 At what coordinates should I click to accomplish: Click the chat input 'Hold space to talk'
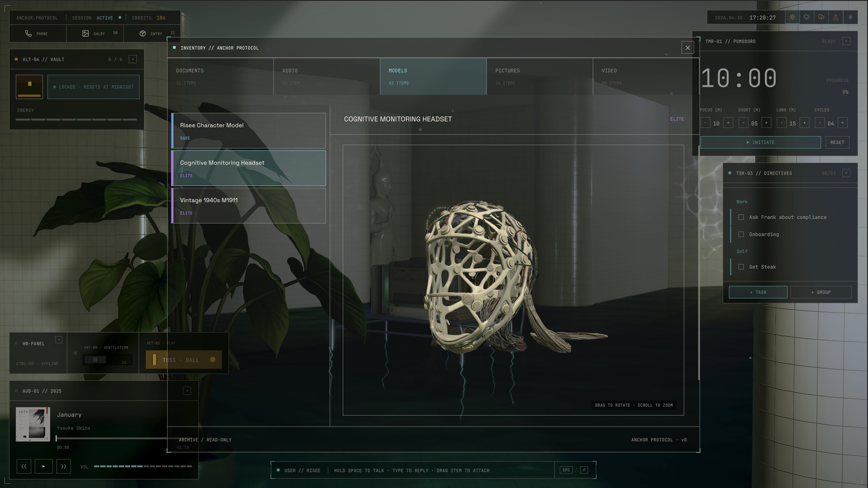pyautogui.click(x=411, y=470)
